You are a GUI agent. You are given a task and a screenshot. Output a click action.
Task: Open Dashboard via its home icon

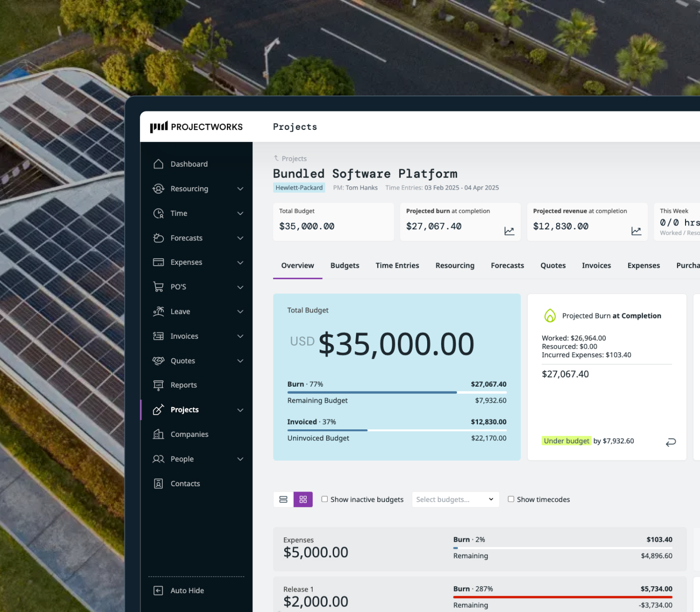tap(158, 164)
